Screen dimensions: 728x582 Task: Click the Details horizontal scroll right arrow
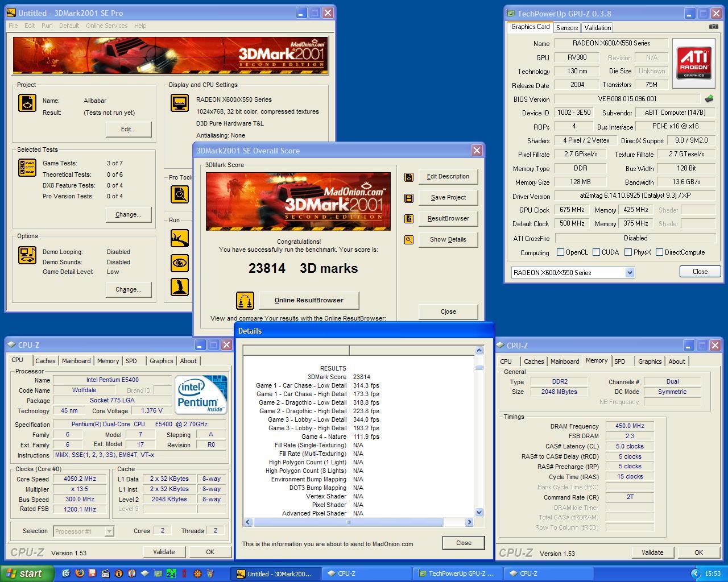pyautogui.click(x=469, y=522)
